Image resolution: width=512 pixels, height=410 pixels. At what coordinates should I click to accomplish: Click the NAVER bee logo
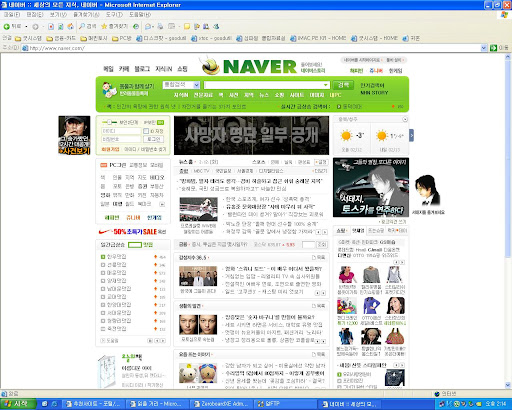(210, 66)
